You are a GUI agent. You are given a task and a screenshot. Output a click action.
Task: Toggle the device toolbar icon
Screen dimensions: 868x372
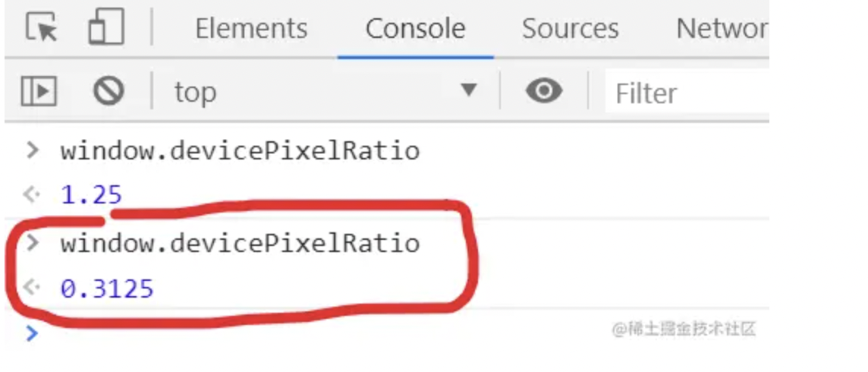[106, 29]
